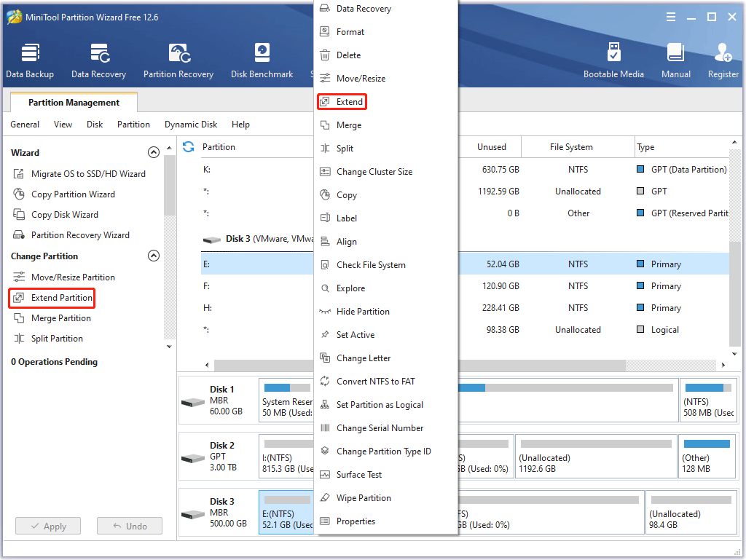Image resolution: width=746 pixels, height=560 pixels.
Task: Start Disk Benchmark tool
Action: (262, 60)
